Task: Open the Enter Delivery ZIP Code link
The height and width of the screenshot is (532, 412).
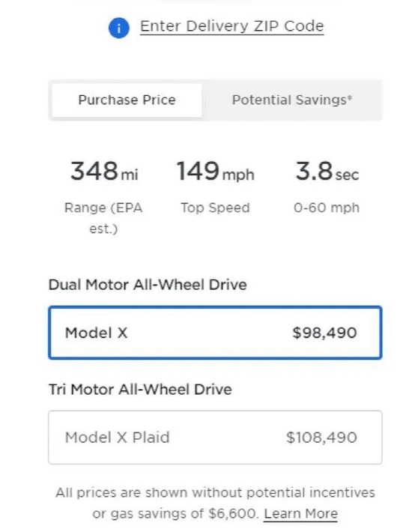Action: (232, 26)
